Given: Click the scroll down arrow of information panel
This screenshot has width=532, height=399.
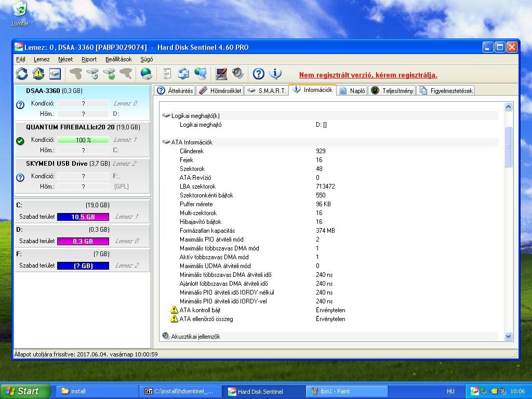Looking at the screenshot, I should pyautogui.click(x=508, y=336).
